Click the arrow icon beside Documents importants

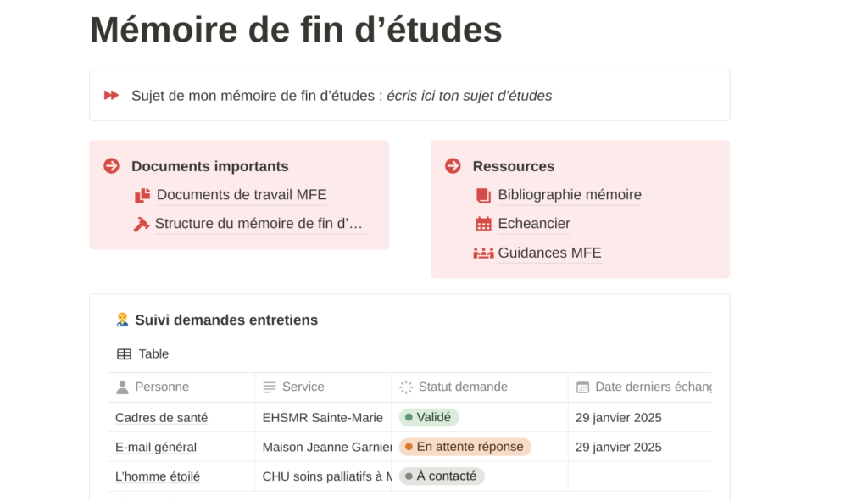[x=111, y=165]
